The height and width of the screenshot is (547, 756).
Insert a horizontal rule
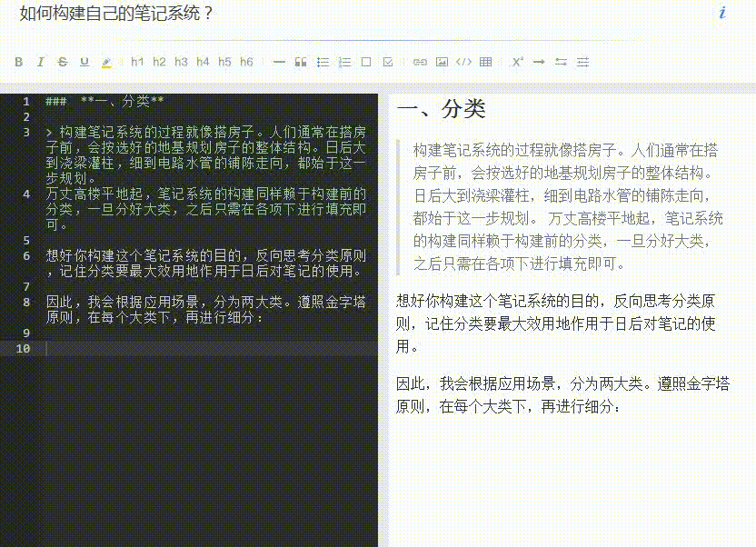[x=278, y=62]
